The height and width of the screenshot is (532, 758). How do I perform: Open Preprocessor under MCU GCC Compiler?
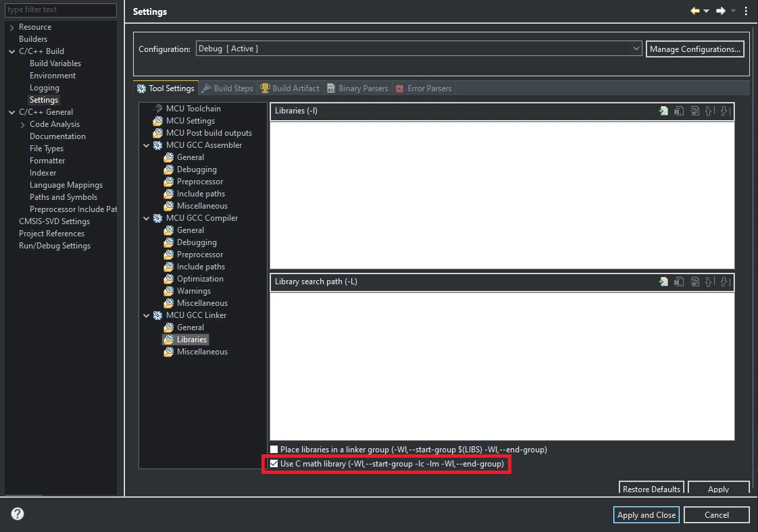pyautogui.click(x=200, y=255)
